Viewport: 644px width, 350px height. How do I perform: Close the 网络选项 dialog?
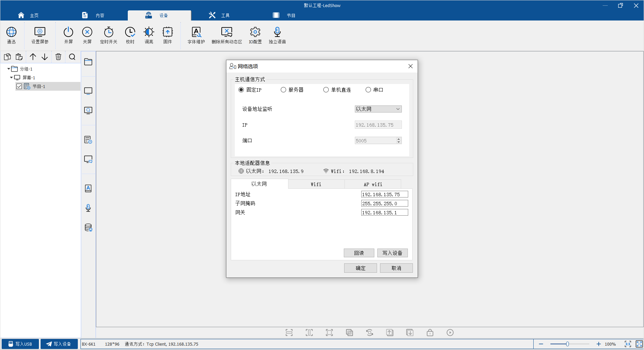click(x=411, y=66)
